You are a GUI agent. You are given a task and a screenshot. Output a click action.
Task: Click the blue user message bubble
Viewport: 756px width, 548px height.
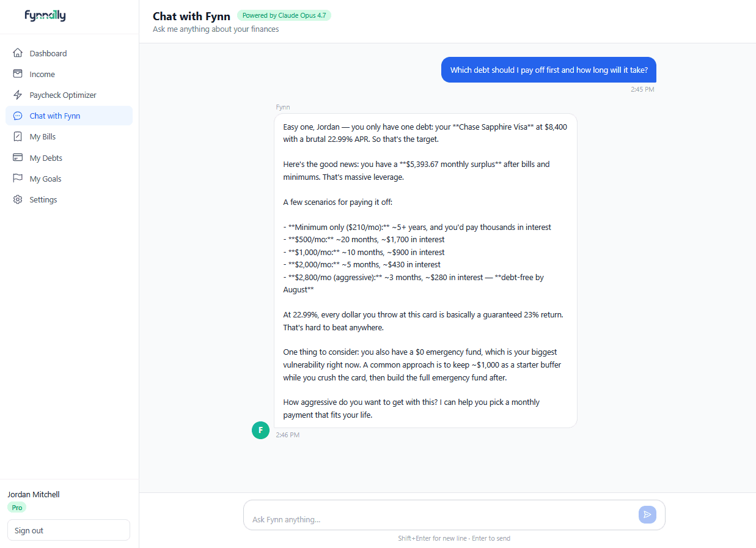pos(548,70)
